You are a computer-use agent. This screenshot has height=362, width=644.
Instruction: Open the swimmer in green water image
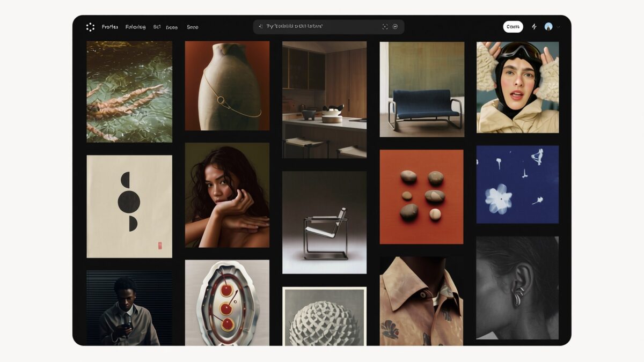point(129,92)
